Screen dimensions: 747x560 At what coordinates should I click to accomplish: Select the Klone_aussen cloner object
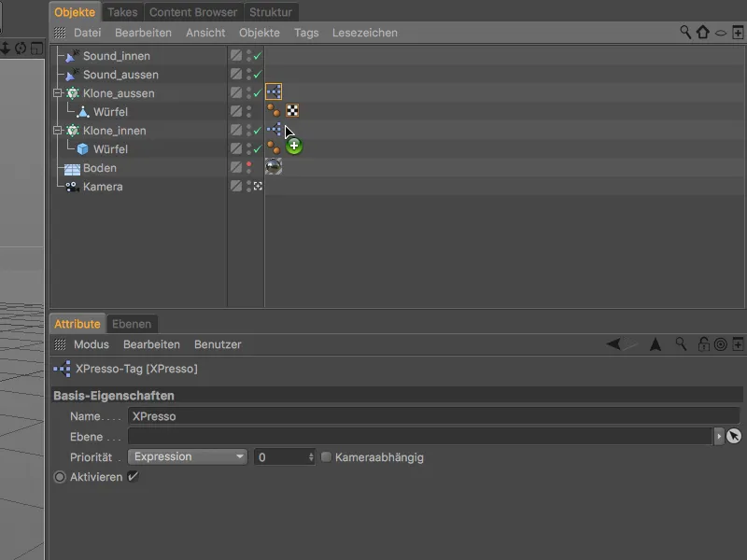[119, 92]
